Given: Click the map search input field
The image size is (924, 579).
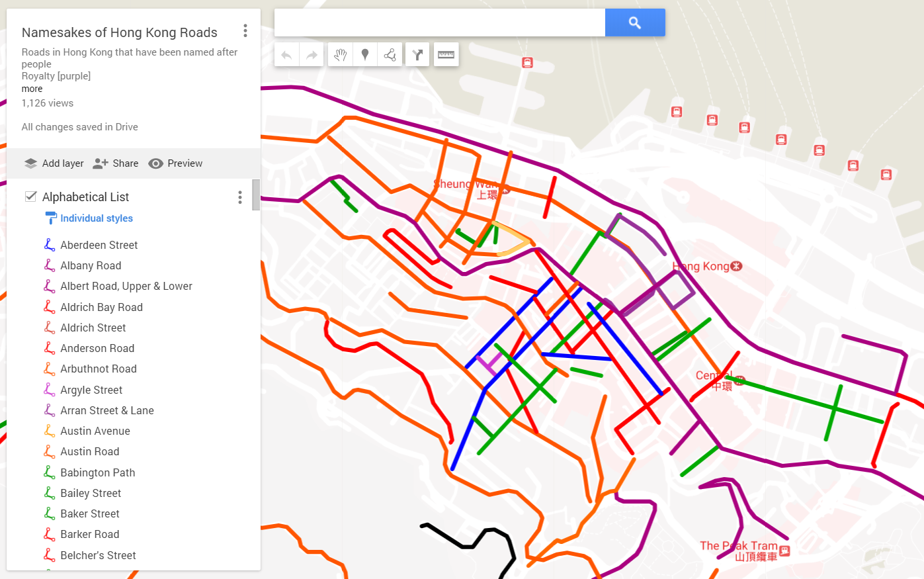Looking at the screenshot, I should 440,22.
